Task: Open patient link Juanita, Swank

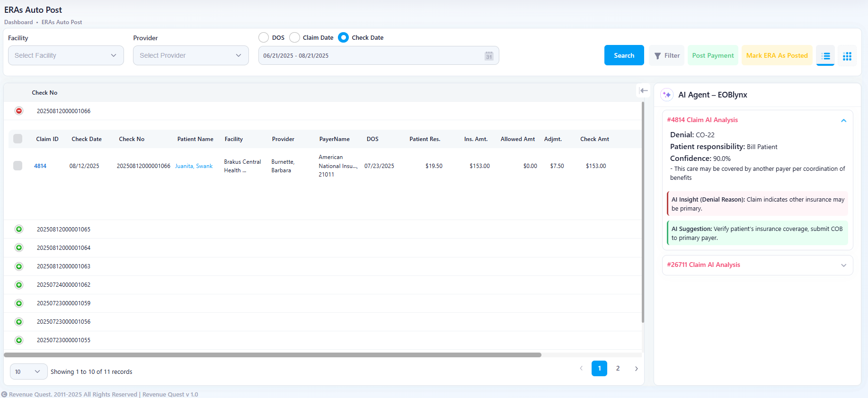Action: [194, 166]
